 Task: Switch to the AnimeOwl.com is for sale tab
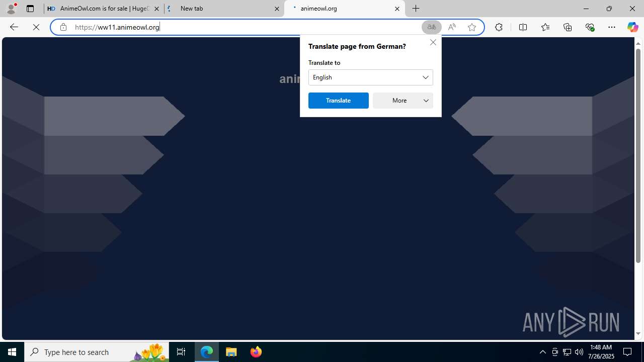coord(104,9)
